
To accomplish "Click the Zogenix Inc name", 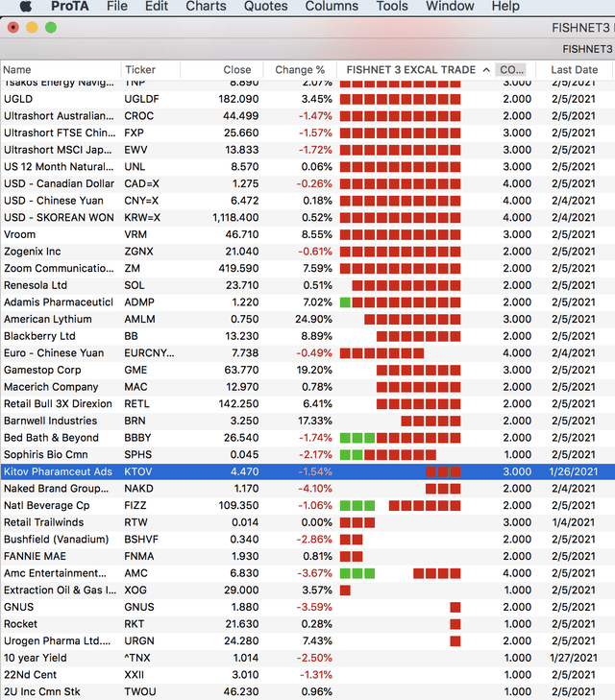I will click(32, 252).
